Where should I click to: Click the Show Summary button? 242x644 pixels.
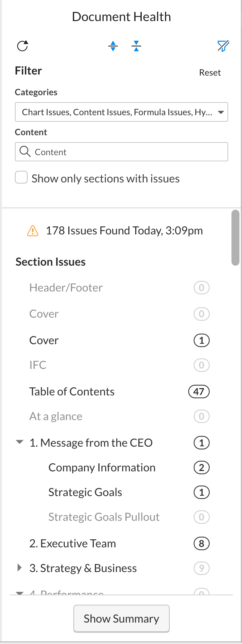coord(121,619)
